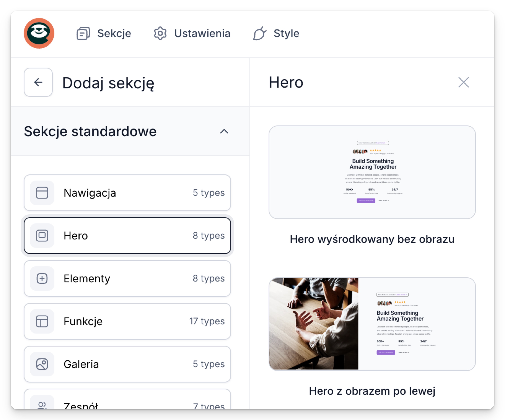This screenshot has width=505, height=420.
Task: Click the 'Hero z obrazem po lewej' label
Action: click(x=372, y=391)
